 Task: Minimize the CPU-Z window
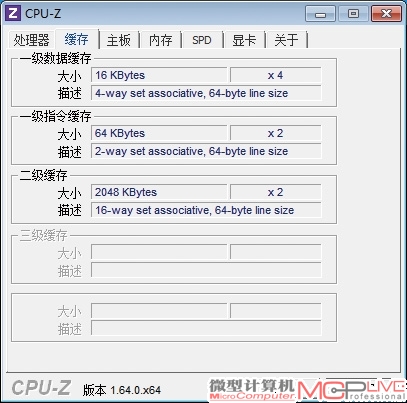tap(320, 14)
